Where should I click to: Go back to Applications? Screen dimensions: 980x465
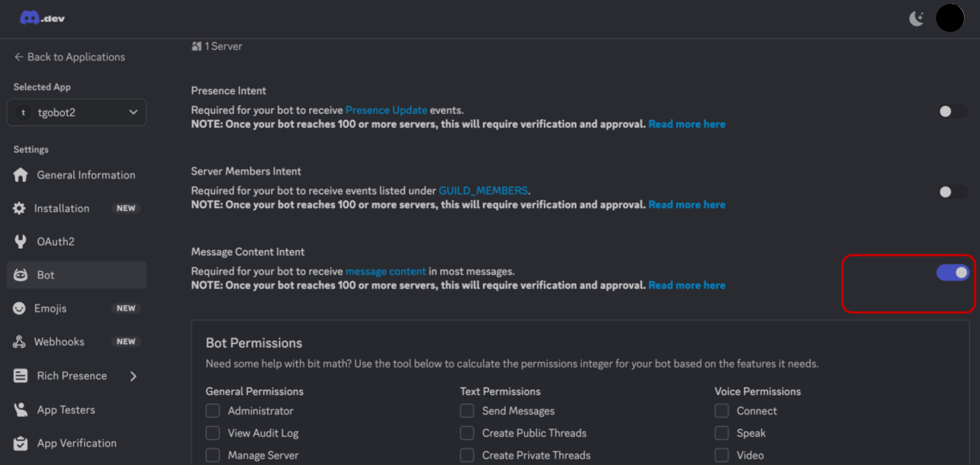click(70, 57)
